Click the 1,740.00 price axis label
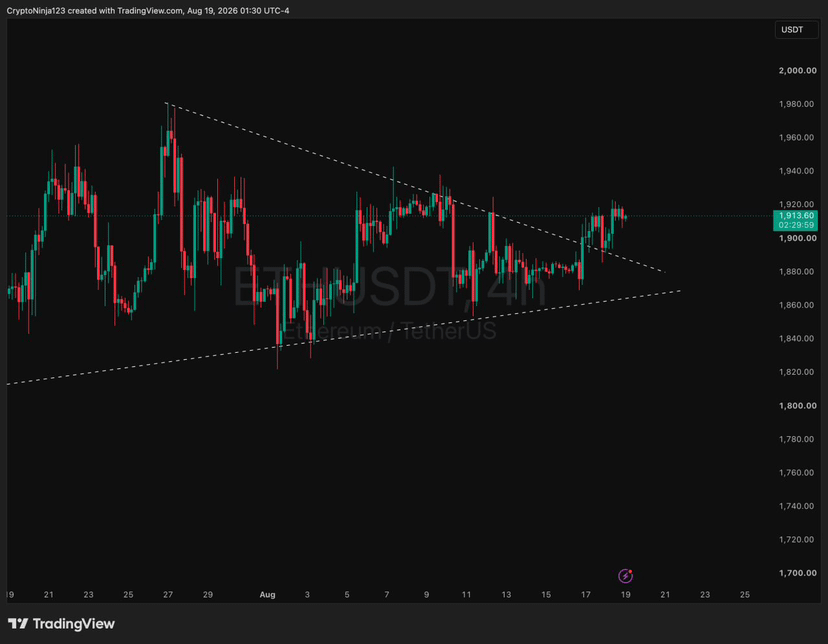The height and width of the screenshot is (644, 828). pyautogui.click(x=796, y=506)
